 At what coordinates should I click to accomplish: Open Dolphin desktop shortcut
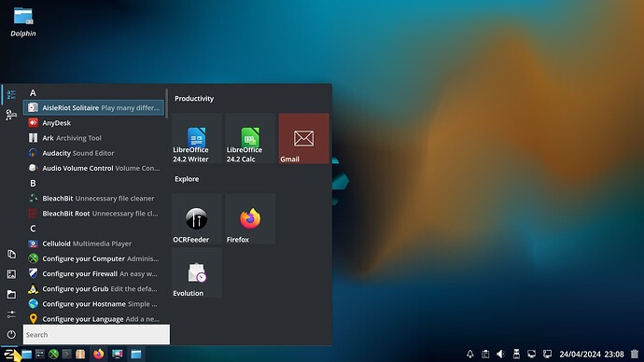(x=23, y=22)
